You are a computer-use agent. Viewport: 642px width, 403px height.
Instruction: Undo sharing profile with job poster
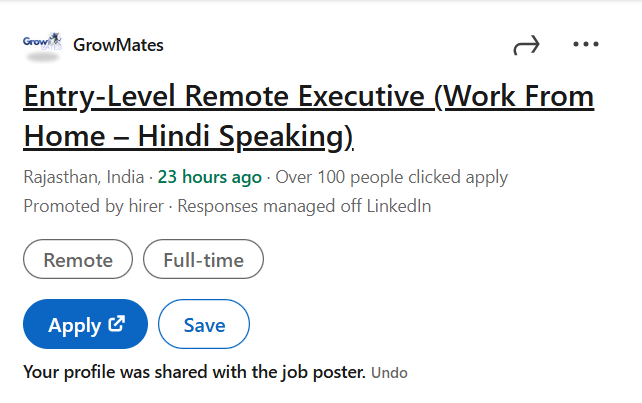click(x=389, y=373)
